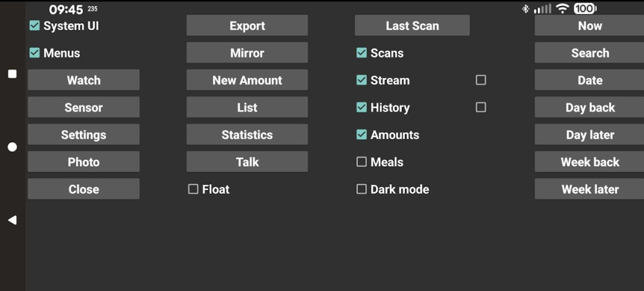Disable the Scans checkbox
The image size is (644, 291).
pos(362,53)
